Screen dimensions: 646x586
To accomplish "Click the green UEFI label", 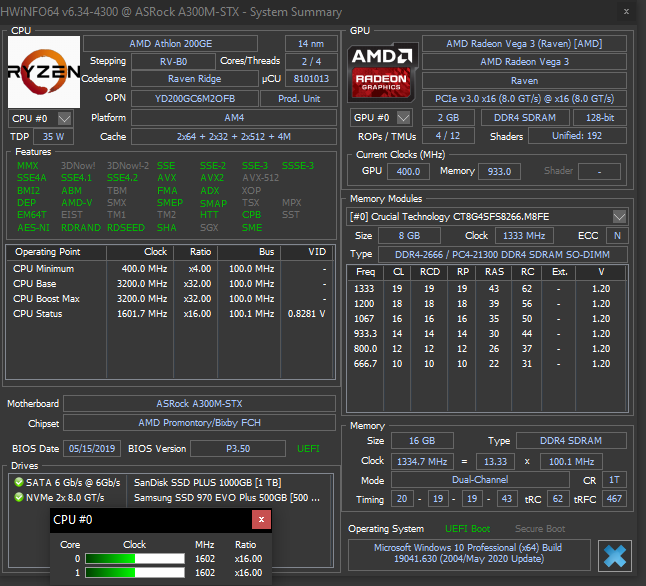I will [x=308, y=449].
